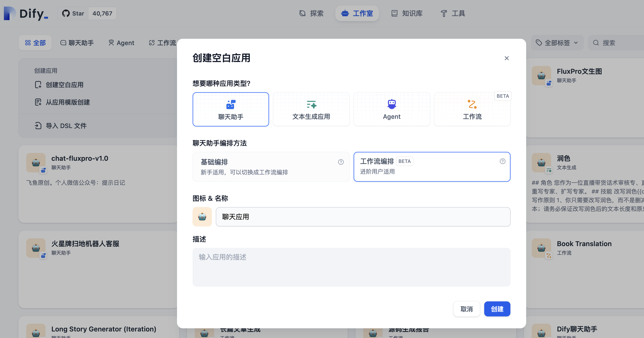Image resolution: width=644 pixels, height=338 pixels.
Task: Click the Agent robot head icon
Action: point(392,104)
